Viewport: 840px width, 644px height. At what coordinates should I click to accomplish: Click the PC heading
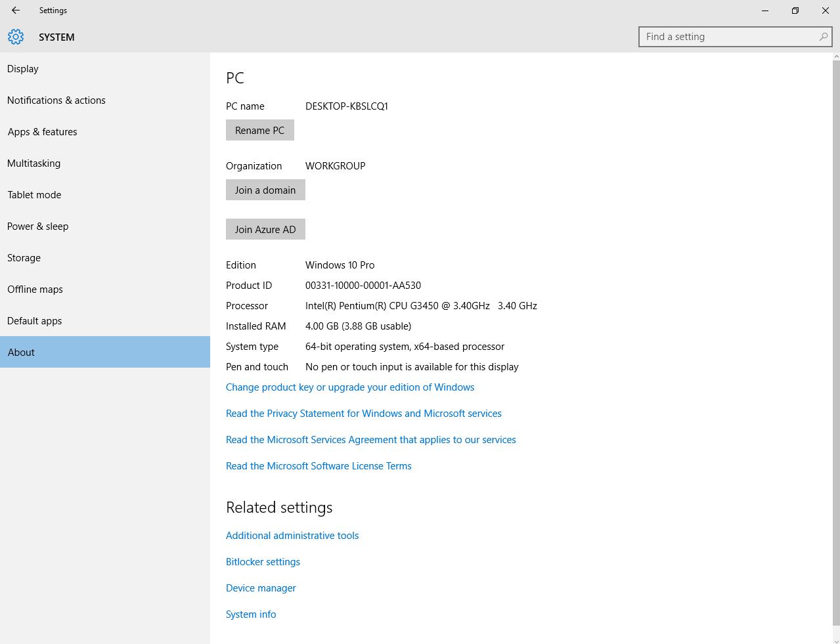pyautogui.click(x=235, y=77)
